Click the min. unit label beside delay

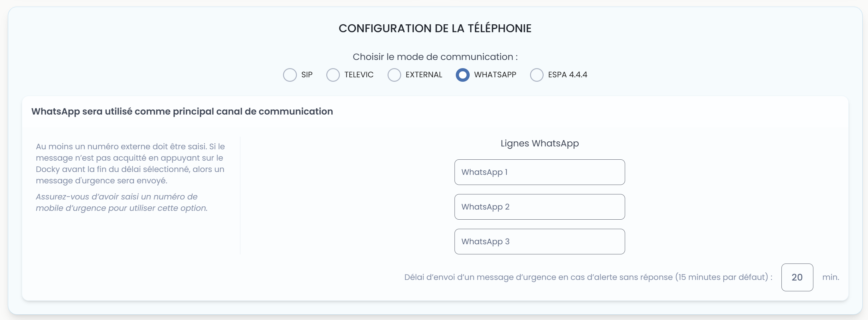click(831, 277)
